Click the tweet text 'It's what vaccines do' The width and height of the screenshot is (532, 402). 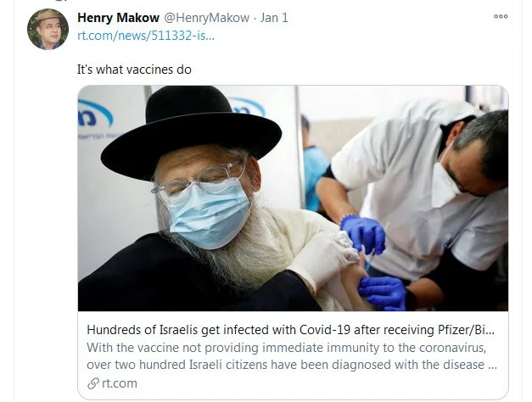(x=134, y=70)
